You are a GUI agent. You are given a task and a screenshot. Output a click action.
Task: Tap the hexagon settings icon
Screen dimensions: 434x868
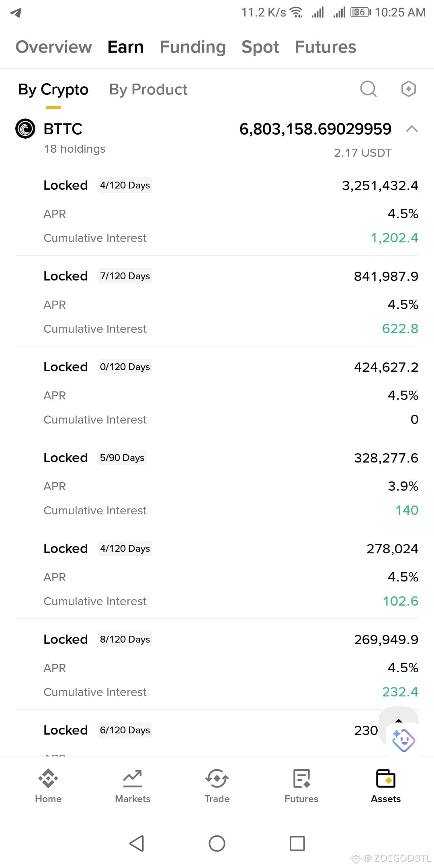408,89
